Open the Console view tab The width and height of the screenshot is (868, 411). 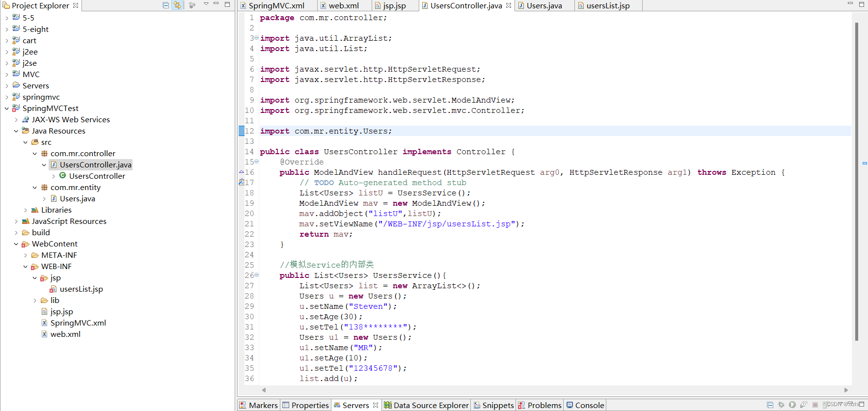coord(585,405)
